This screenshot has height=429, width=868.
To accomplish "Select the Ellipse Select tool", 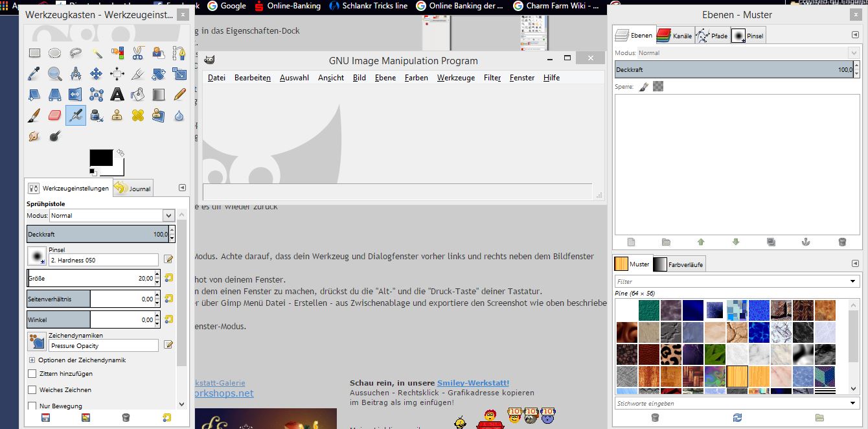I will tap(55, 53).
